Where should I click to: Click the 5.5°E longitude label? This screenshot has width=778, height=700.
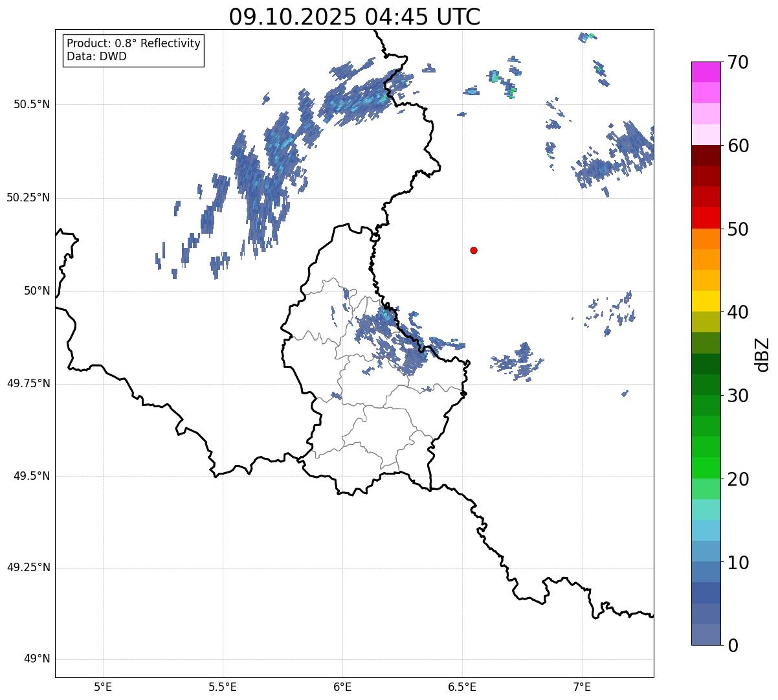pyautogui.click(x=223, y=687)
